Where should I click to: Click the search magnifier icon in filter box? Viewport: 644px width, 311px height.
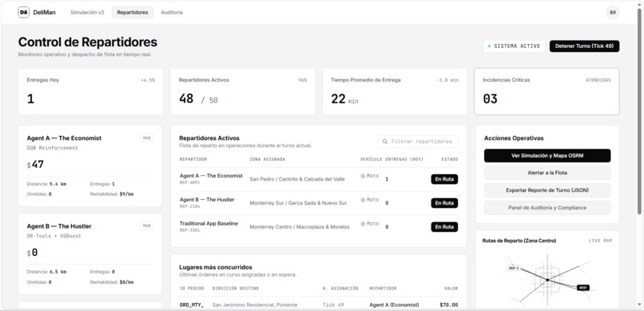tap(385, 142)
